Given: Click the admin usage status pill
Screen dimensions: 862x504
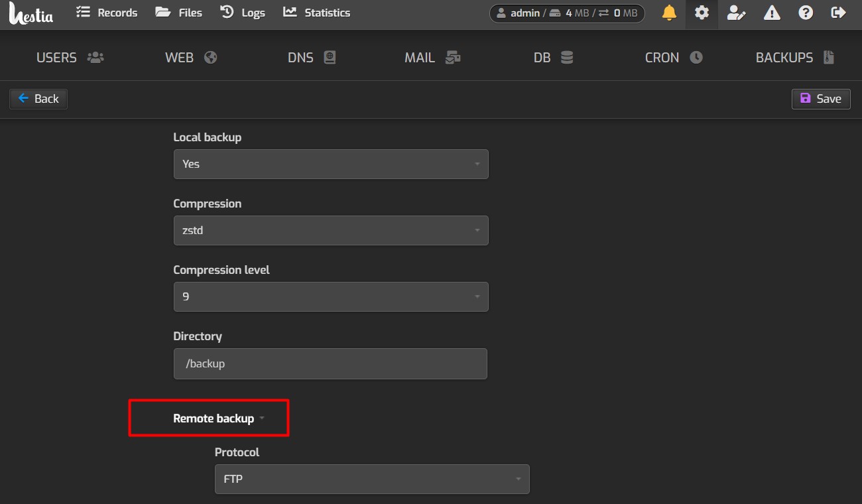Looking at the screenshot, I should pos(567,13).
